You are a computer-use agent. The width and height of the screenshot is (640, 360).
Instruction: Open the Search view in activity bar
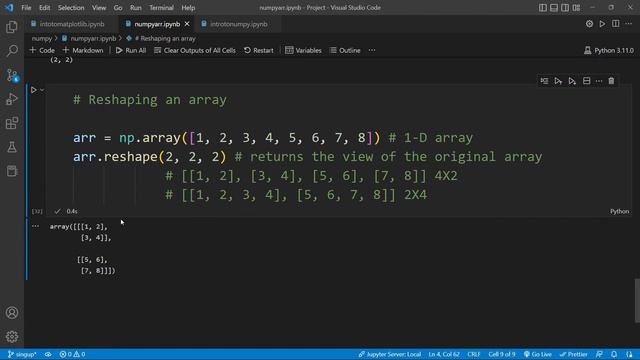[x=12, y=51]
